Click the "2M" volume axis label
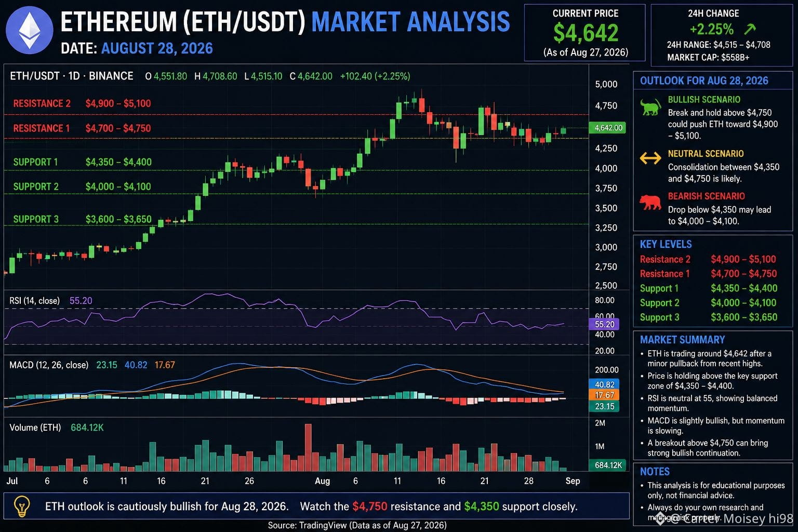Viewport: 798px width, 532px height. point(600,423)
